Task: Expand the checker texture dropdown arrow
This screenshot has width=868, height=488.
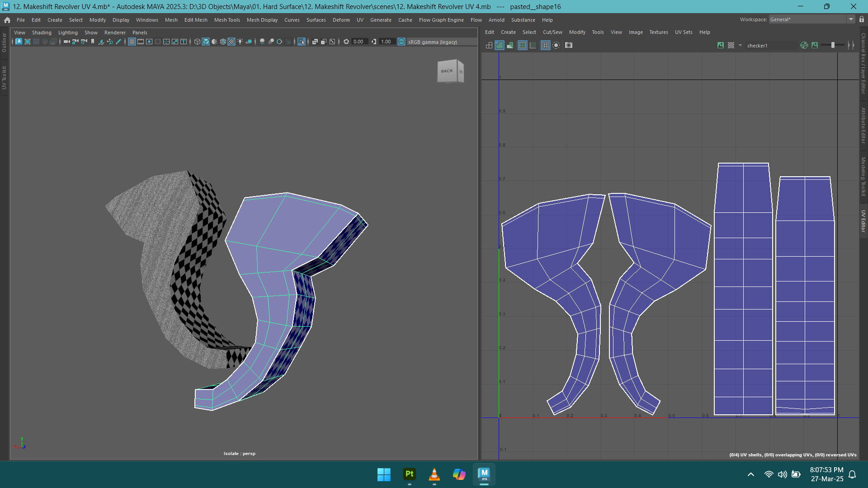Action: coord(740,45)
